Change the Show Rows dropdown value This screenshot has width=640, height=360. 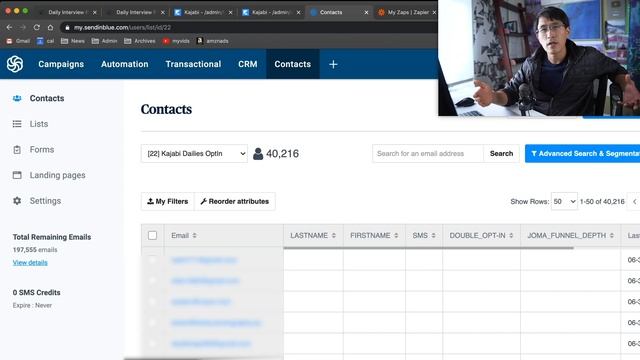564,201
